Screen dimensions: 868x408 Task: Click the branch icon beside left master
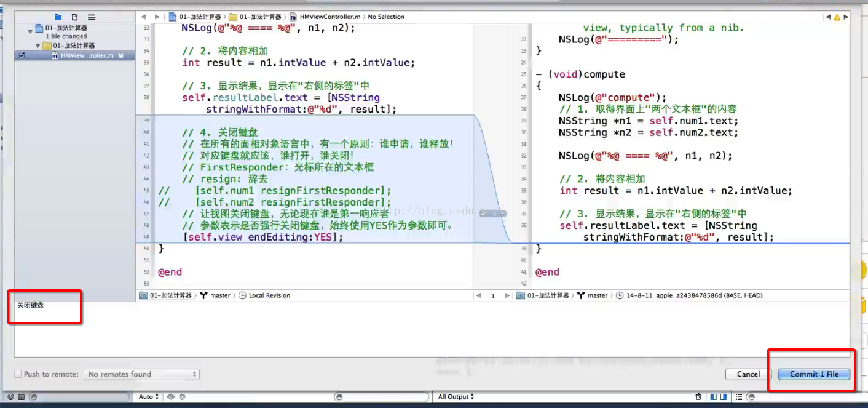204,295
